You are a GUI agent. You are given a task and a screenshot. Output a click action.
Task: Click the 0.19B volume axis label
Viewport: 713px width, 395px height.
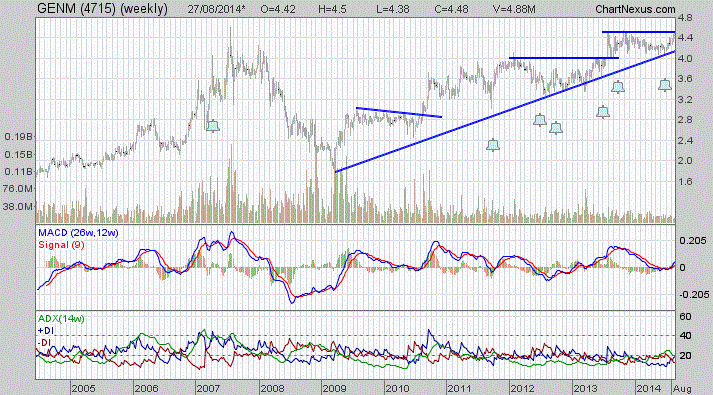19,136
